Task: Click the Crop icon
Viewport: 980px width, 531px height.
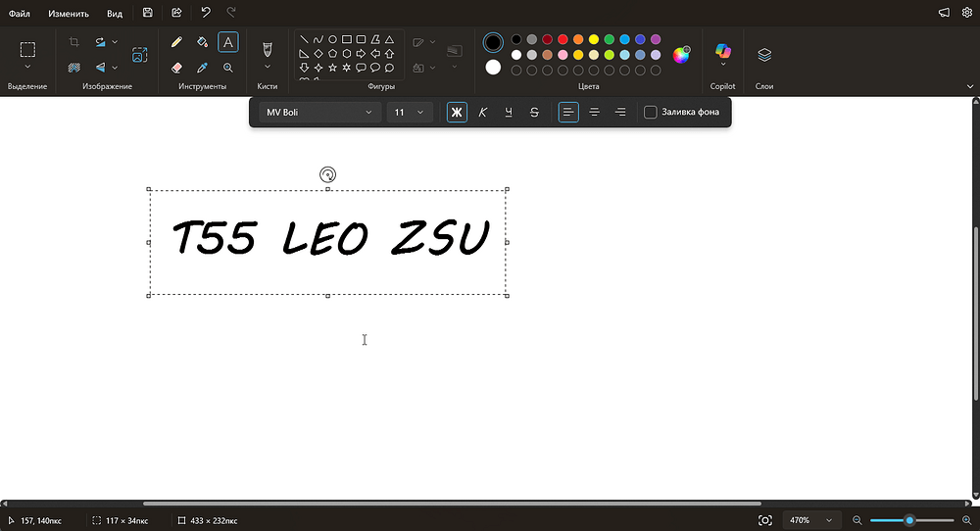Action: (x=73, y=42)
